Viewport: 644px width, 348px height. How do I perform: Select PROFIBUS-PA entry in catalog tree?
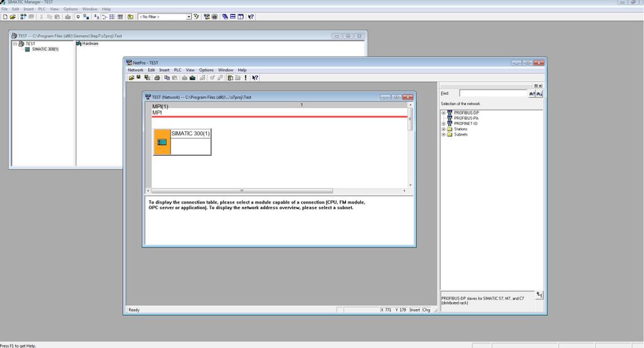466,117
